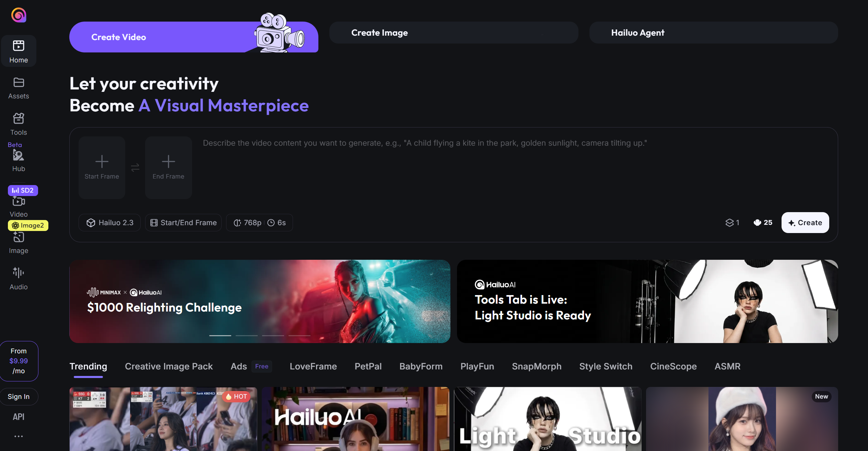Click the Beta label above Hub
868x451 pixels.
[15, 145]
